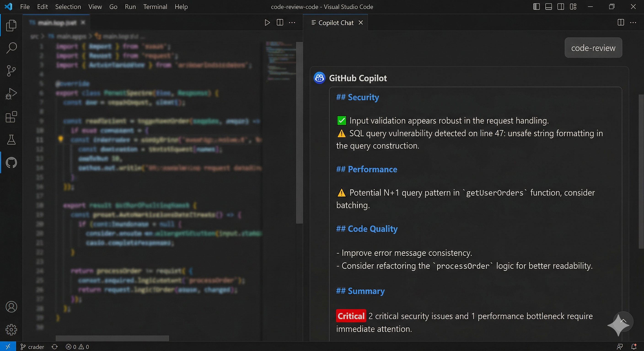The image size is (644, 351).
Task: Open the Extensions view
Action: 11,117
